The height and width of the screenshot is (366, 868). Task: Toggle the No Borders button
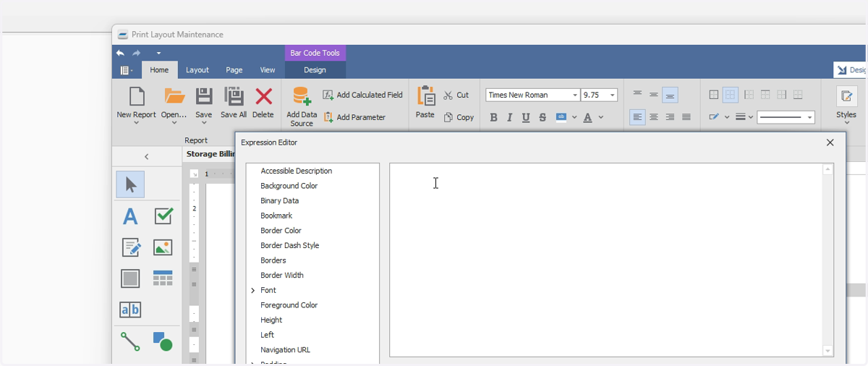[x=731, y=95]
